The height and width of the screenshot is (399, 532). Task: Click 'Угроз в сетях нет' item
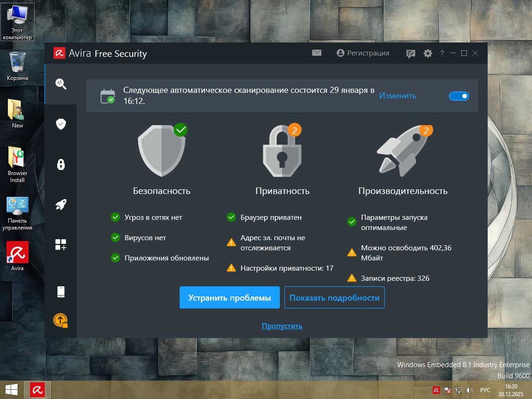tap(146, 217)
